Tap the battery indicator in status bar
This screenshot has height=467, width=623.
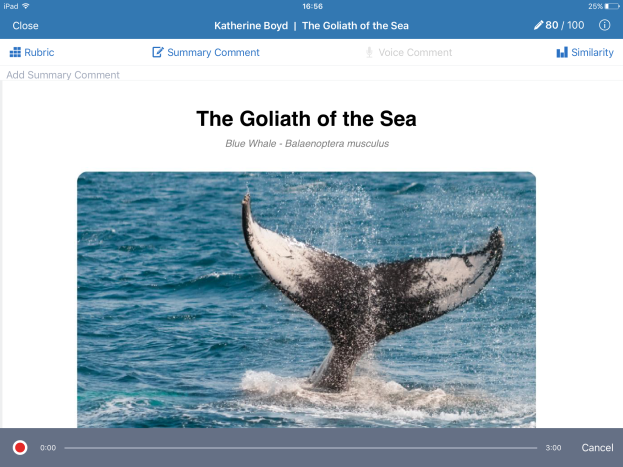[x=611, y=6]
